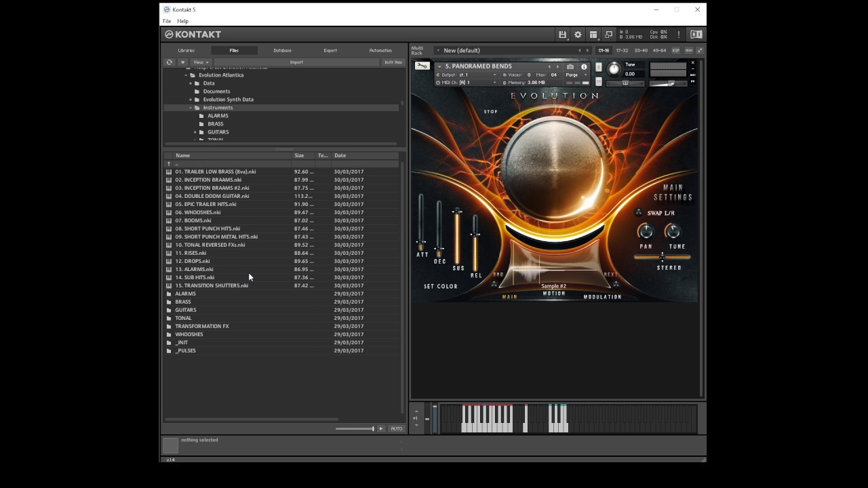Click the refresh icon in file browser

[170, 62]
